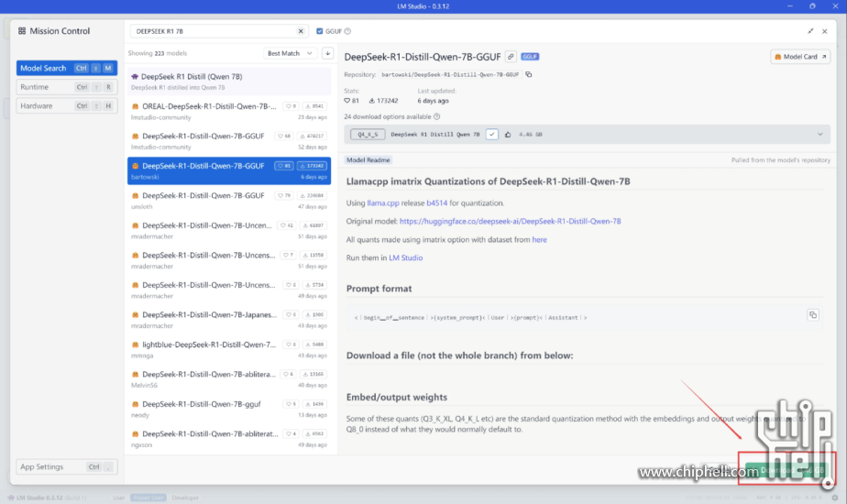
Task: Open the b4514 release link
Action: pyautogui.click(x=437, y=203)
